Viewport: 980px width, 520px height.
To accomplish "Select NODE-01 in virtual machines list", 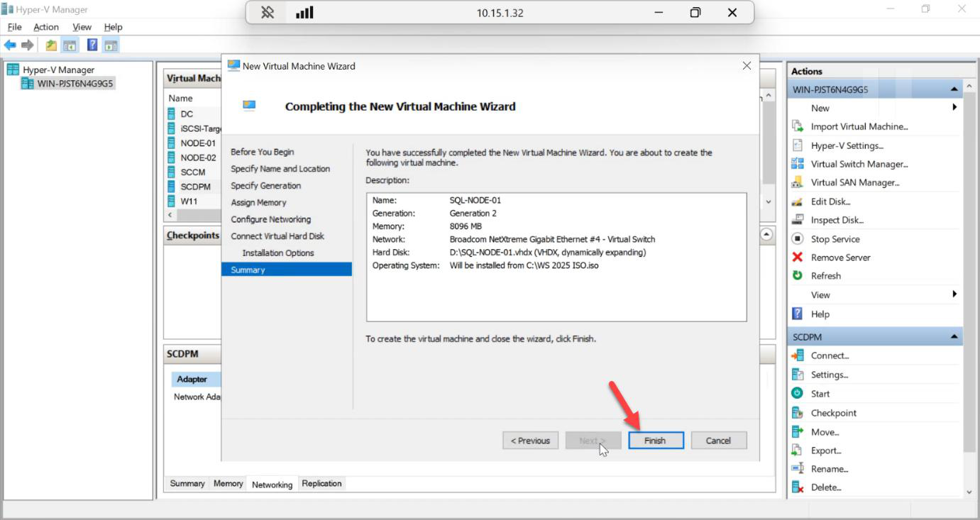I will tap(198, 143).
